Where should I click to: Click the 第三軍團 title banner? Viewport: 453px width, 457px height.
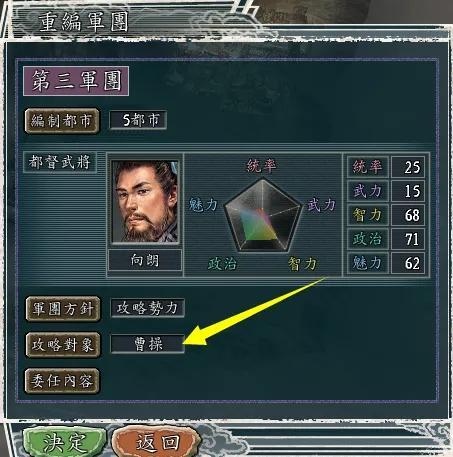pyautogui.click(x=76, y=81)
